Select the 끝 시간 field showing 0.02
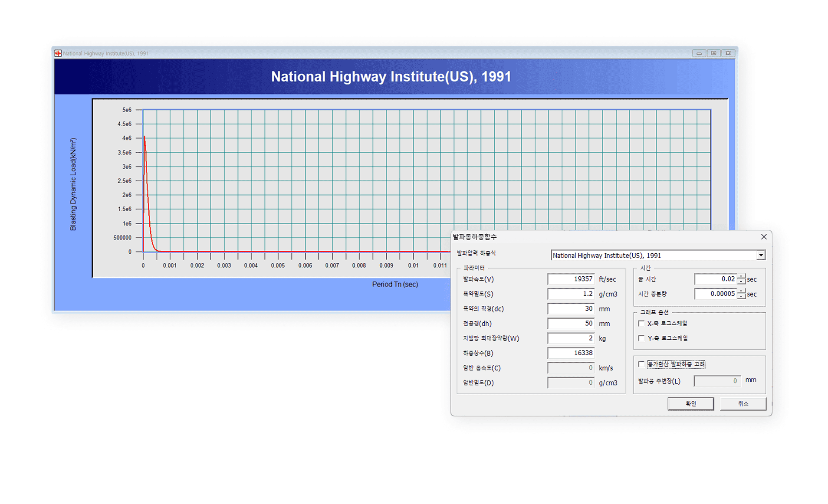This screenshot has width=828, height=504. 716,279
